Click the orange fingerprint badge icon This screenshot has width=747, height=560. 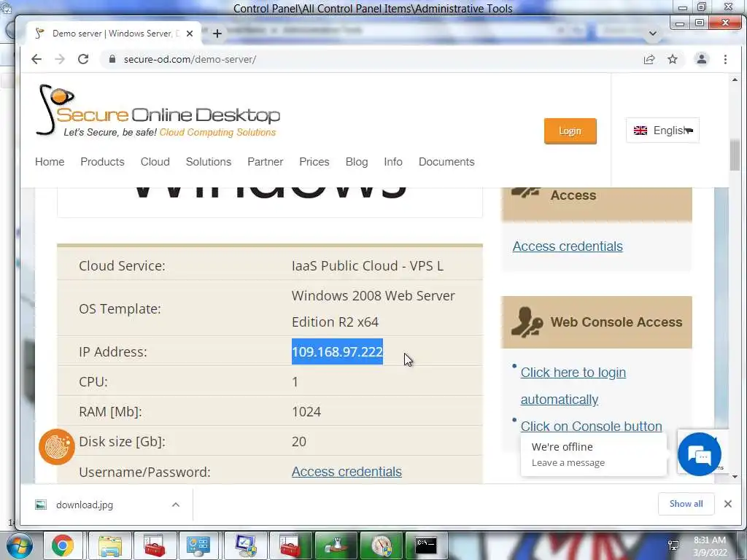57,447
